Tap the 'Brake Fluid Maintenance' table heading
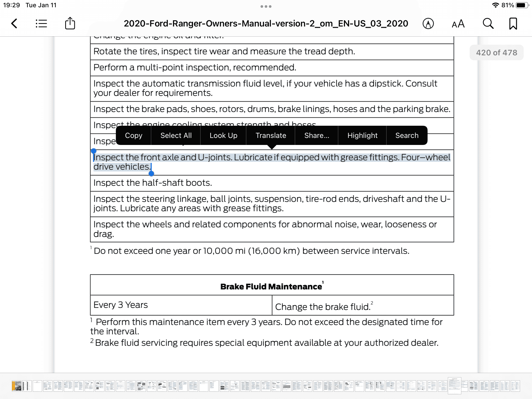Image resolution: width=532 pixels, height=399 pixels. (272, 286)
